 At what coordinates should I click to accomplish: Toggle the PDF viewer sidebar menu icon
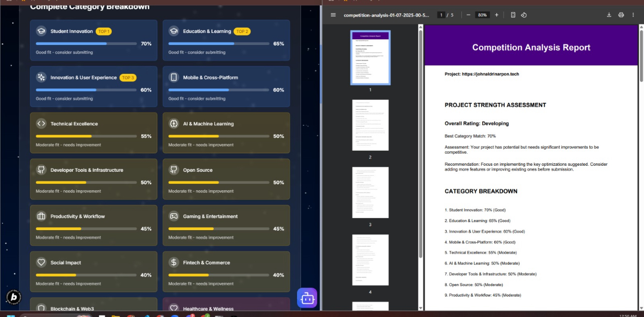(333, 15)
